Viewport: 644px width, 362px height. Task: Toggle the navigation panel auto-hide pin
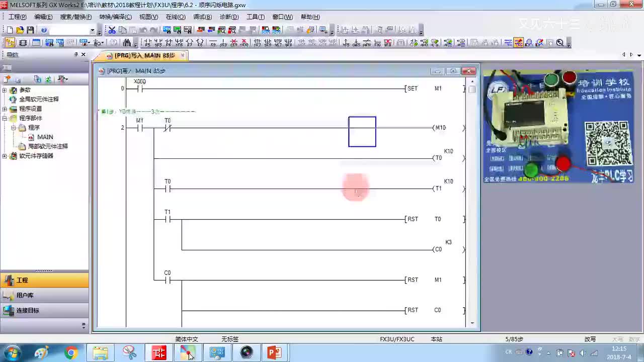(76, 54)
